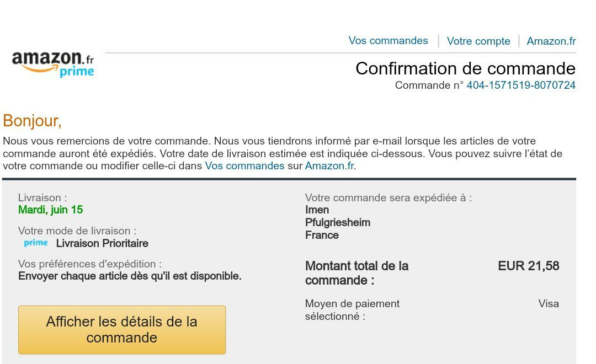Go to Amazon.fr from the top navigation

551,41
